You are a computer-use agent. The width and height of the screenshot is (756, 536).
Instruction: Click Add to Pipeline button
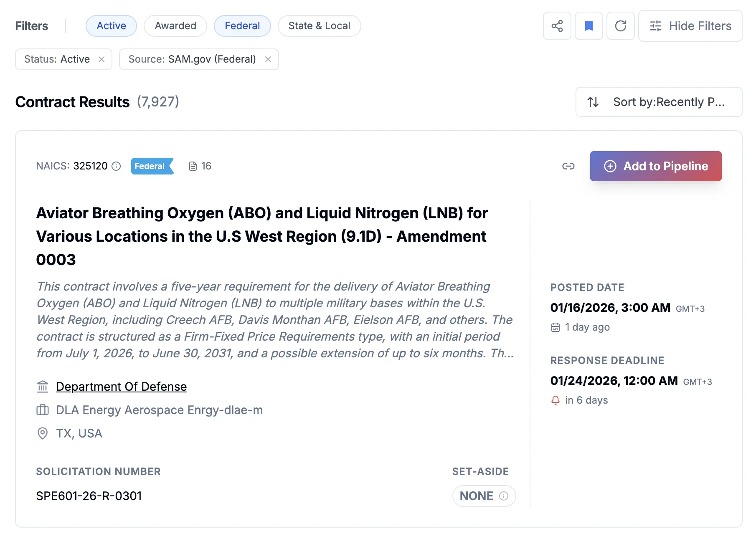coord(656,166)
